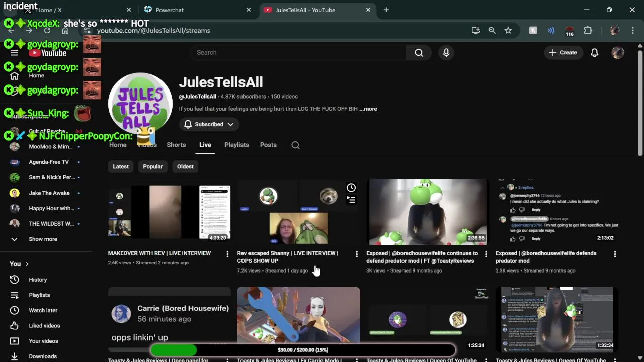The width and height of the screenshot is (644, 362).
Task: Add Rev escaped Shanny video to queue
Action: click(x=351, y=200)
